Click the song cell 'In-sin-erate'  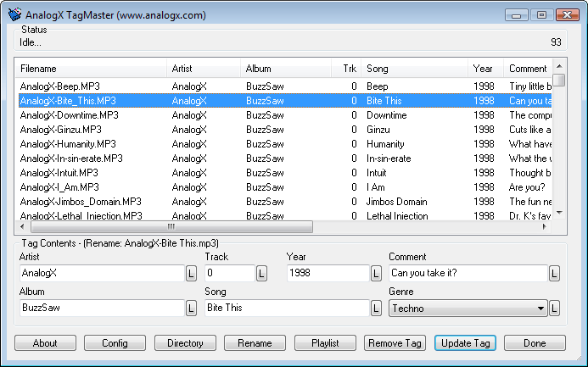point(389,158)
